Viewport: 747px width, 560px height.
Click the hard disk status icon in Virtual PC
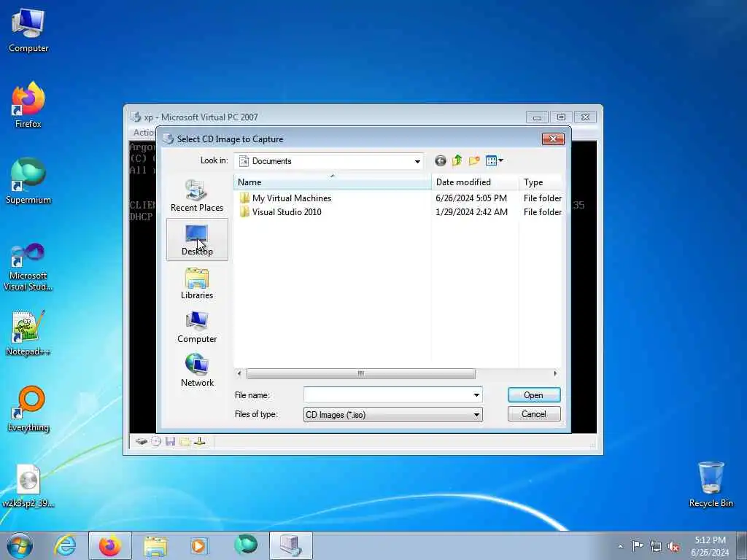141,441
